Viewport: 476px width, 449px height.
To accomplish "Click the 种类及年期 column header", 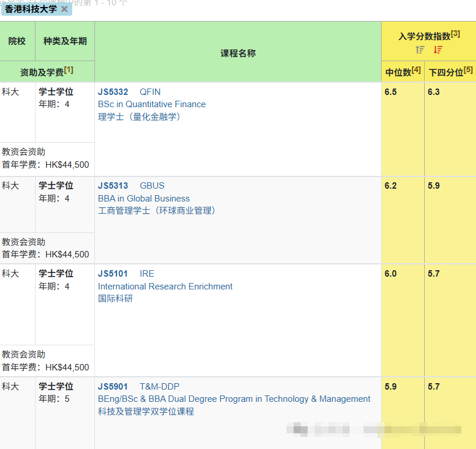I will click(65, 41).
